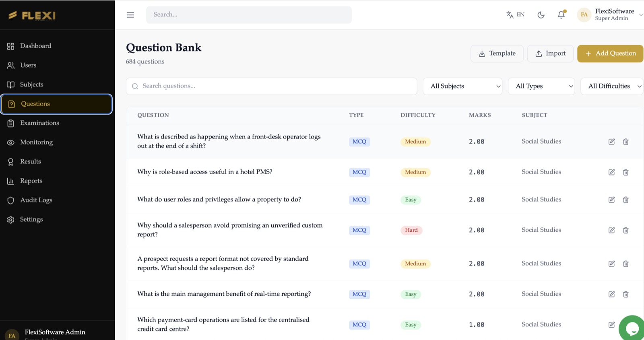644x340 pixels.
Task: Click the FLEXI logo
Action: tap(32, 15)
